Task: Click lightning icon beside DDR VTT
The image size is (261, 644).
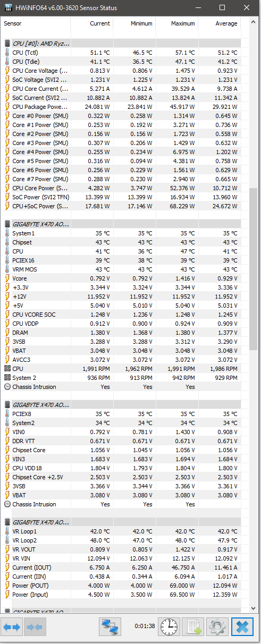Action: 7,441
